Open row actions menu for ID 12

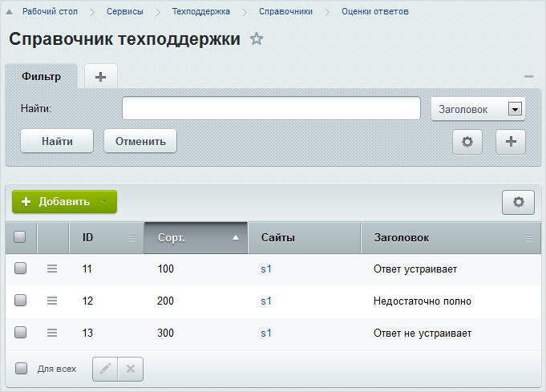52,301
